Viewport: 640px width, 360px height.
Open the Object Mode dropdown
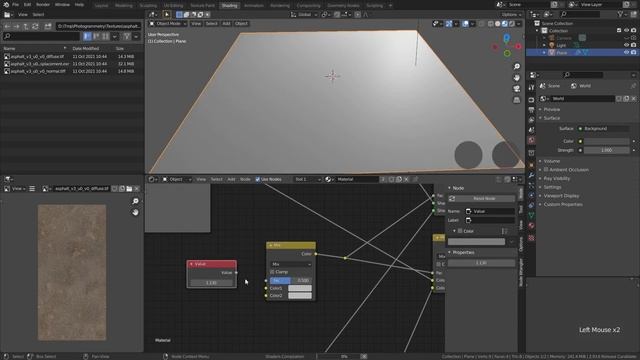click(167, 24)
